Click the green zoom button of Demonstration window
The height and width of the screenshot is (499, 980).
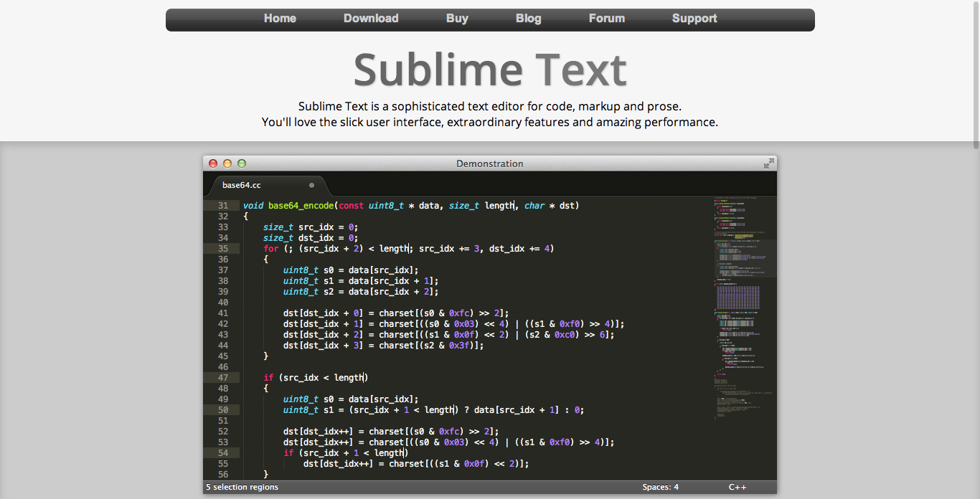pos(242,163)
